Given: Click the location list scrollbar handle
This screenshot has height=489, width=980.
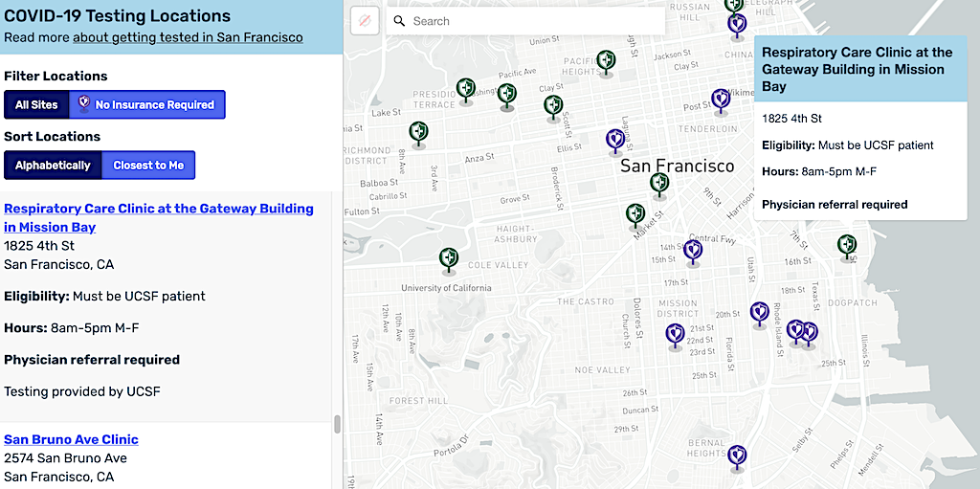Looking at the screenshot, I should click(x=337, y=424).
